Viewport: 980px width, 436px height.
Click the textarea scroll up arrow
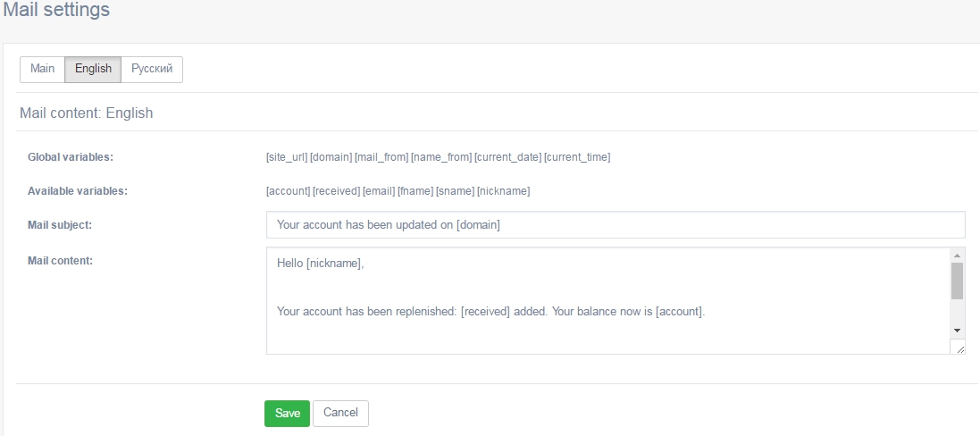click(x=957, y=255)
